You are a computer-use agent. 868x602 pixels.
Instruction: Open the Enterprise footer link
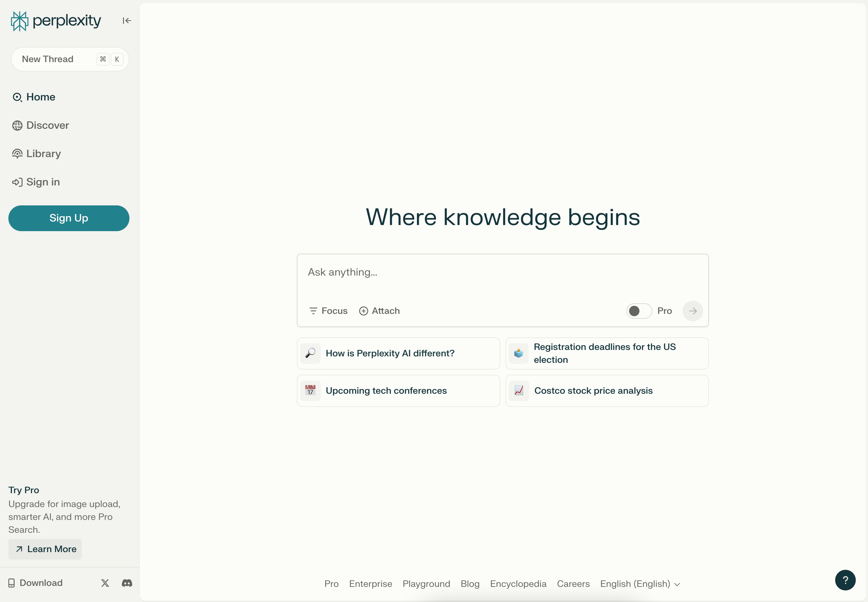(x=371, y=584)
